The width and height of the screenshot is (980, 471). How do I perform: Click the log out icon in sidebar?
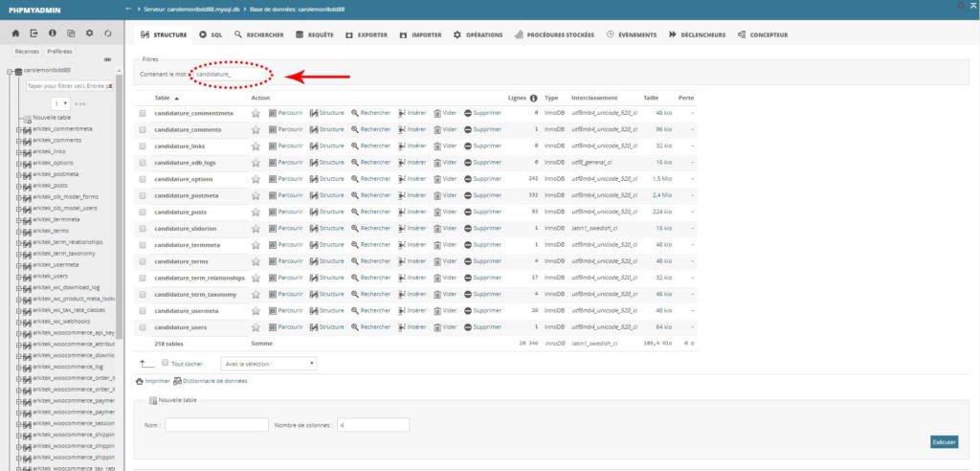tap(34, 34)
